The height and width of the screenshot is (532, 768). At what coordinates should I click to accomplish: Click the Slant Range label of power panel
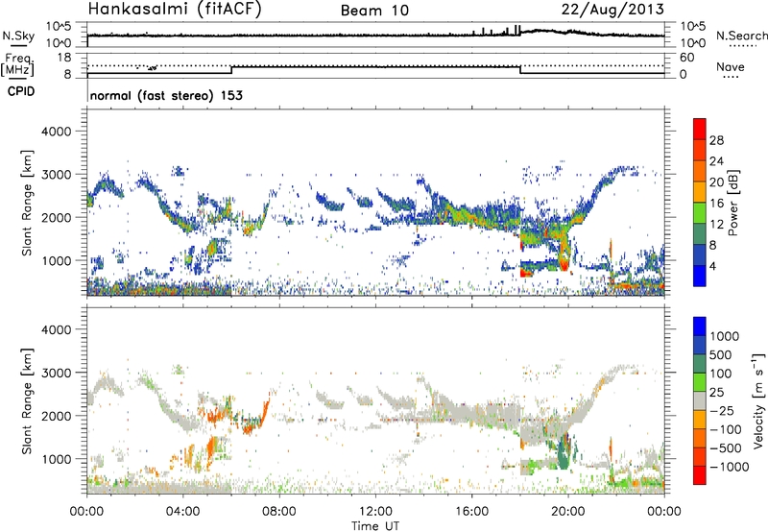click(x=27, y=203)
